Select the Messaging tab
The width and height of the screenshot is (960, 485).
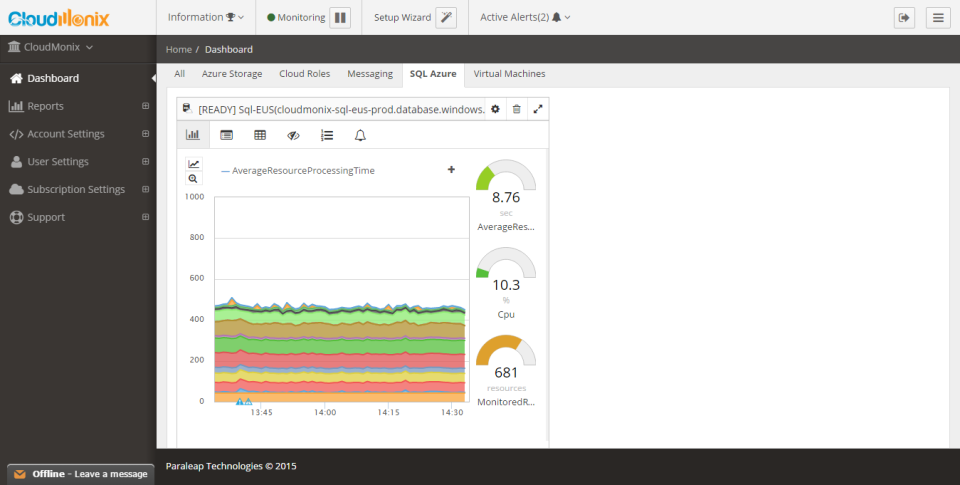tap(370, 73)
